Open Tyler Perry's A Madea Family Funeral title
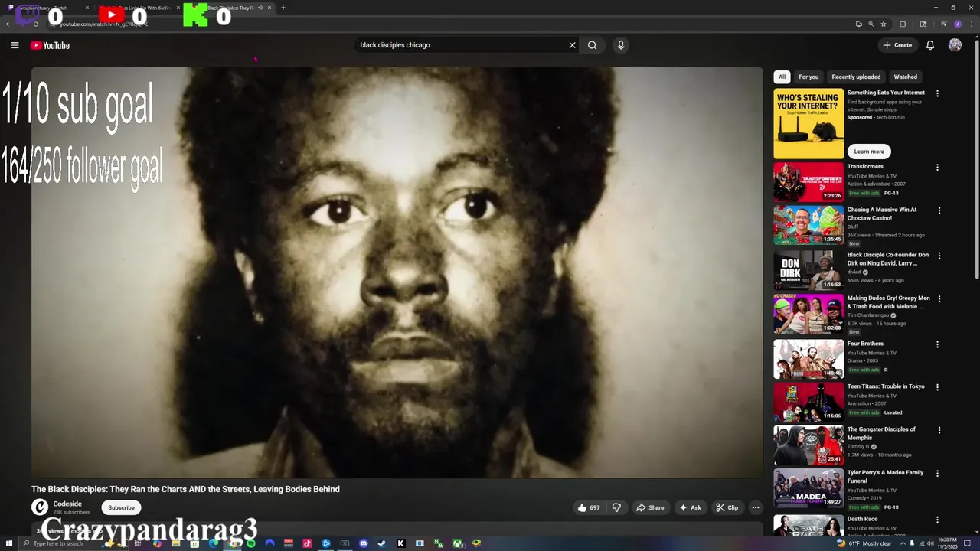 (886, 477)
